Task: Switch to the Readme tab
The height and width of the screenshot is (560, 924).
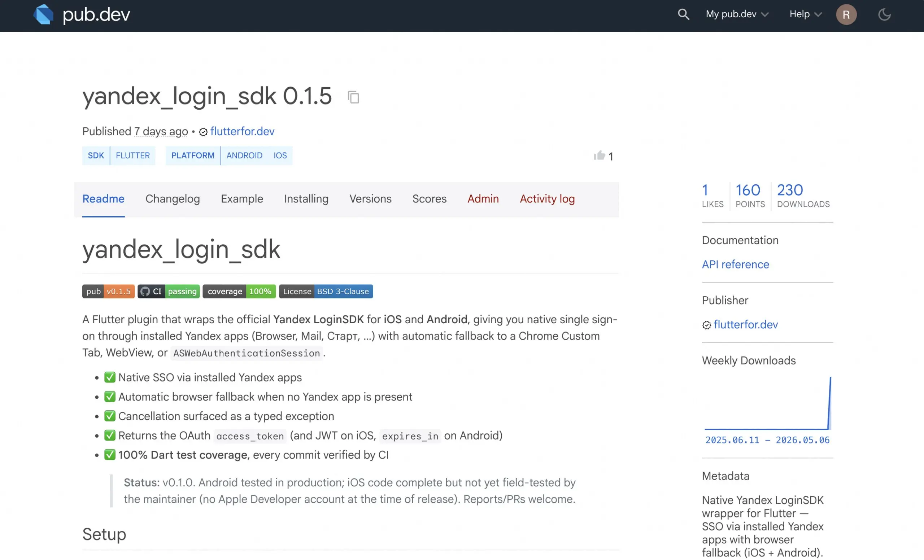Action: click(x=104, y=199)
